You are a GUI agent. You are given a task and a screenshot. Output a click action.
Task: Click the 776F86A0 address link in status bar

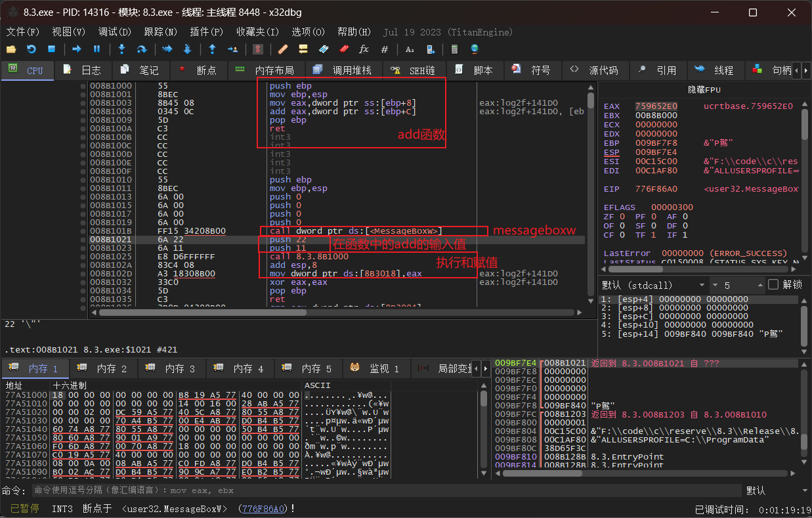point(263,509)
